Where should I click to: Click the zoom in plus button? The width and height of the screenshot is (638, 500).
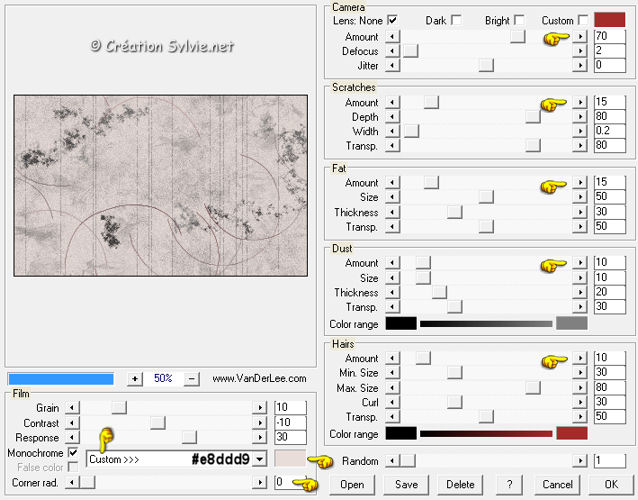(135, 379)
